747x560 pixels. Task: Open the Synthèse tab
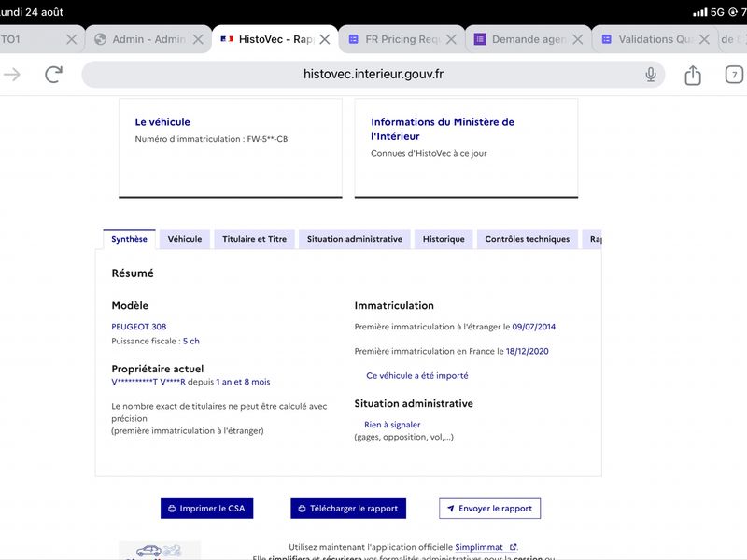point(129,239)
